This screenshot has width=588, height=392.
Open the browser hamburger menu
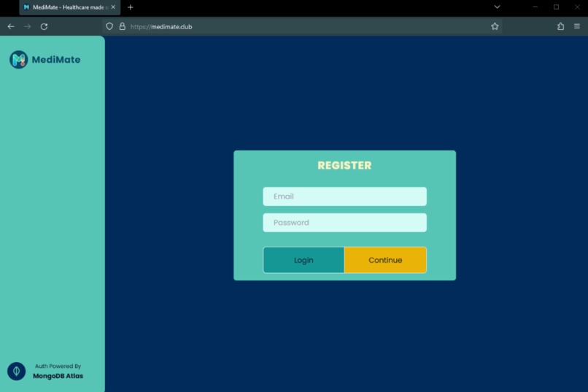point(577,26)
